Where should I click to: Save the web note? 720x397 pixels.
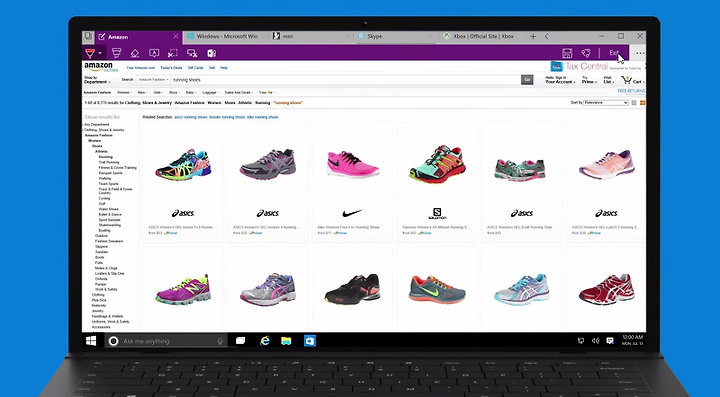pyautogui.click(x=567, y=53)
